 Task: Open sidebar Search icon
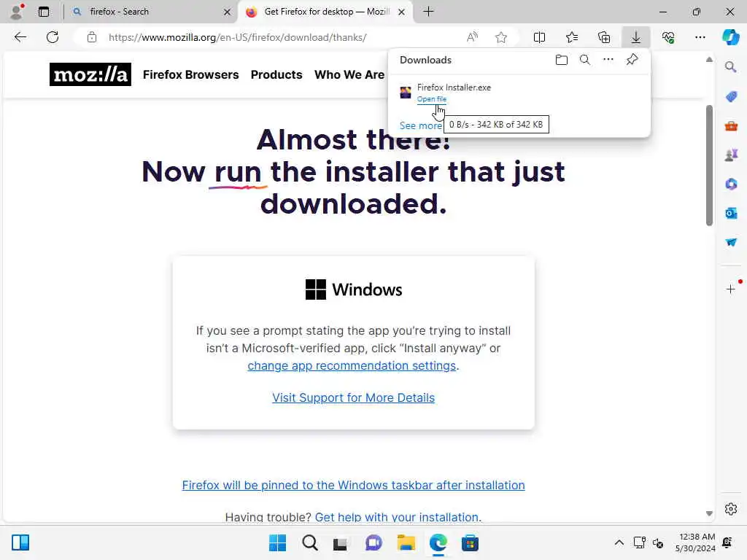tap(731, 67)
